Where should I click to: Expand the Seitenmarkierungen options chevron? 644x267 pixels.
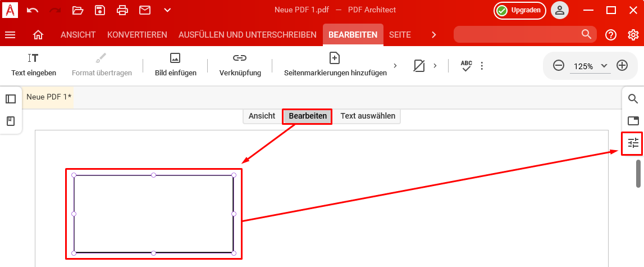(395, 65)
